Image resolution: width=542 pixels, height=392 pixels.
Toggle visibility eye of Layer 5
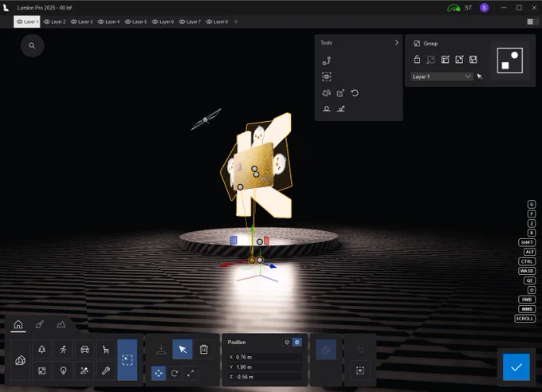click(x=128, y=22)
